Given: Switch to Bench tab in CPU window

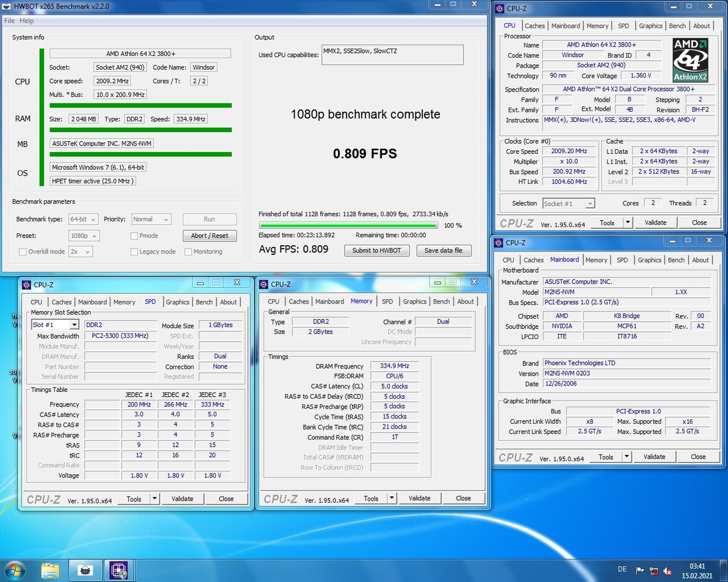Looking at the screenshot, I should click(677, 26).
